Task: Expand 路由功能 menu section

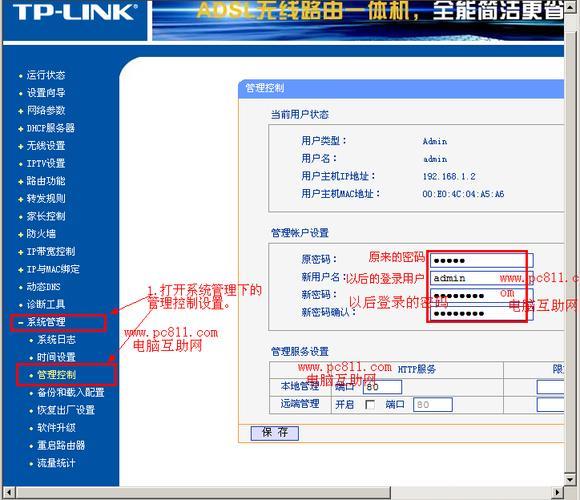Action: [45, 181]
